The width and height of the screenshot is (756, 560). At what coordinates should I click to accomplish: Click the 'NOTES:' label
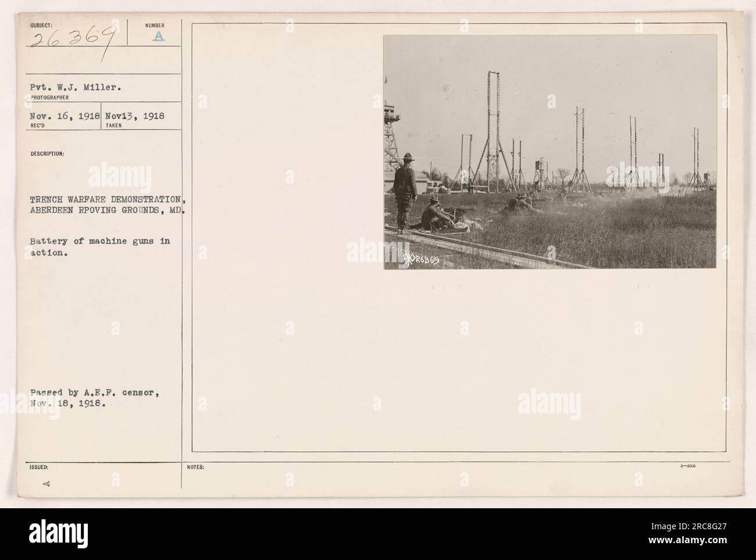196,466
